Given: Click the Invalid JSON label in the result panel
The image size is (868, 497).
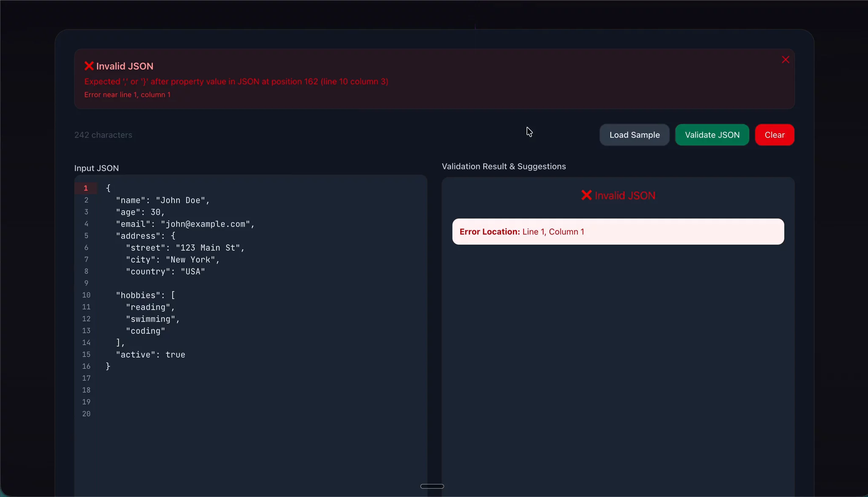Looking at the screenshot, I should [625, 195].
